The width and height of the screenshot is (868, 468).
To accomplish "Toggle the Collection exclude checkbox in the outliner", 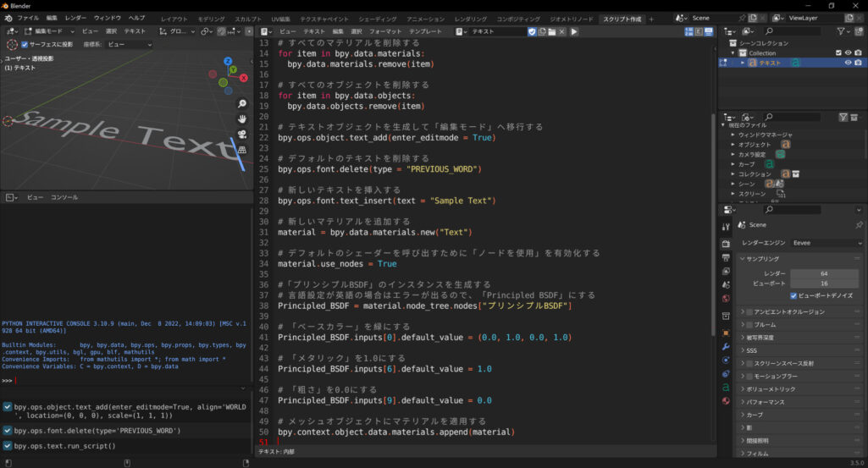I will pyautogui.click(x=838, y=53).
